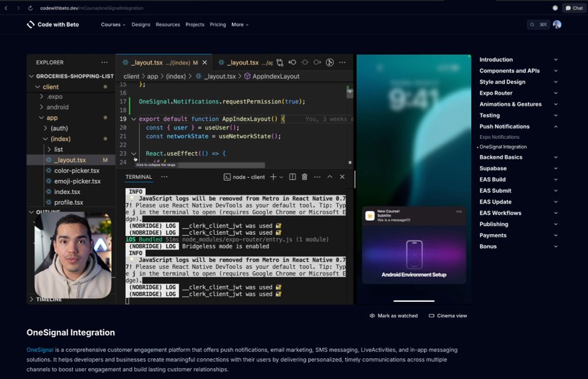
Task: Click the open changes icon in editor toolbar
Action: [x=280, y=62]
